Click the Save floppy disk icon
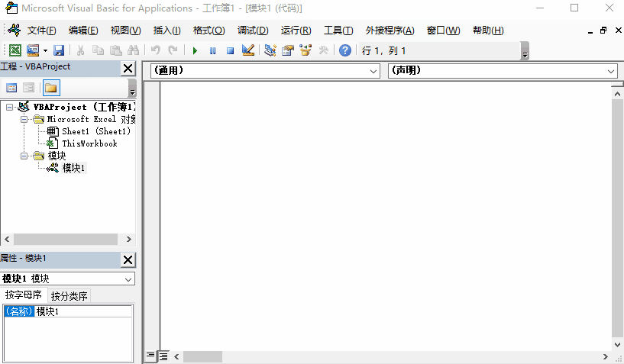Screen dimensions: 624x364 tap(59, 50)
